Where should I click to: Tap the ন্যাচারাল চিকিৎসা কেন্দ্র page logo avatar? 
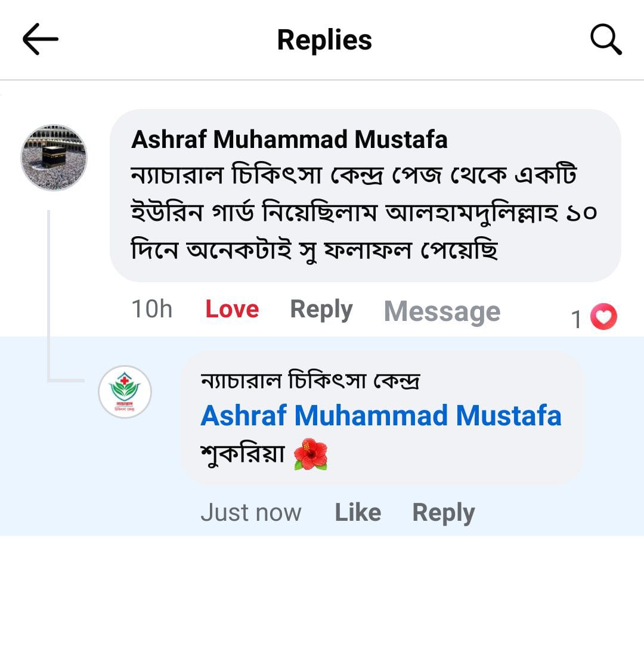(125, 391)
